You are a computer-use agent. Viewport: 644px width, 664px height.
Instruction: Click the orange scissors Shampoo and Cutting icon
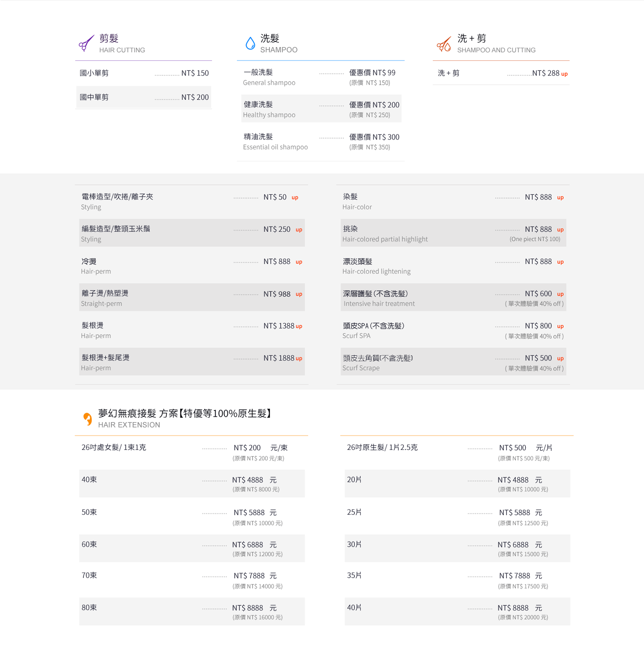pos(444,44)
